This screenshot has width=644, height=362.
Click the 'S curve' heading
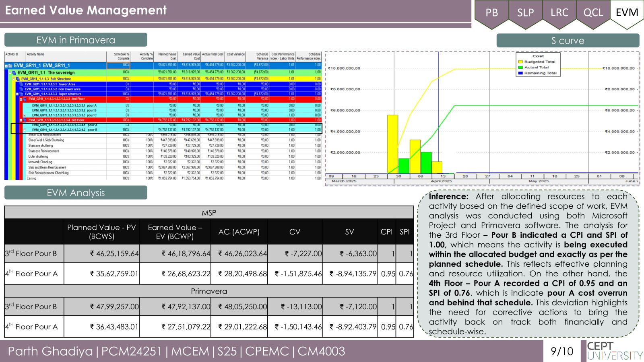click(568, 41)
